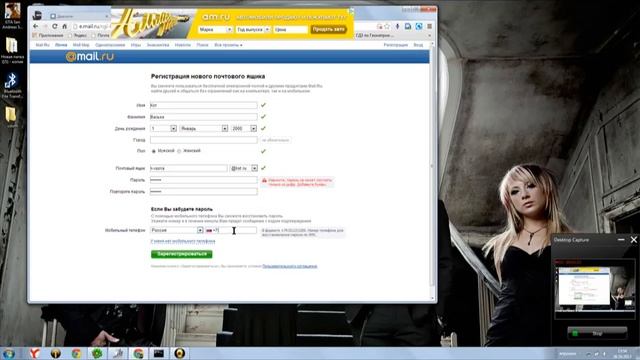Click the Russian flag icon in phone field
Image resolution: width=640 pixels, height=360 pixels.
coord(209,231)
